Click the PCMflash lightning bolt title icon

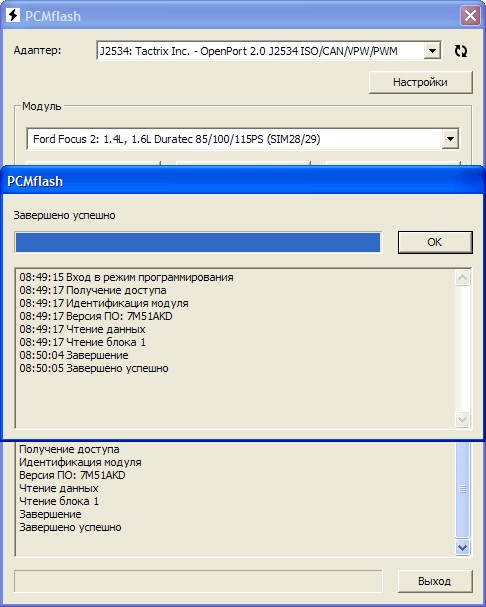point(13,15)
